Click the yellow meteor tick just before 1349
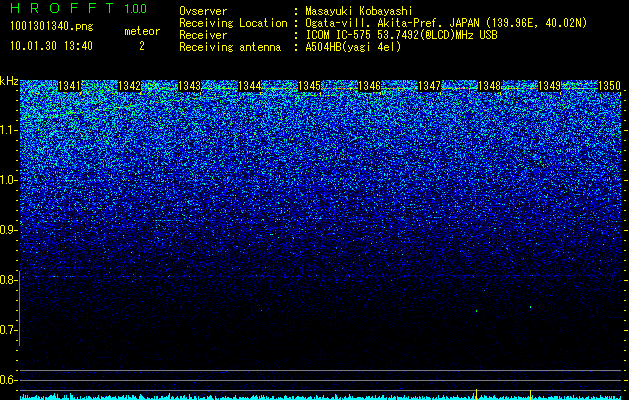Image resolution: width=629 pixels, height=400 pixels. coord(530,394)
